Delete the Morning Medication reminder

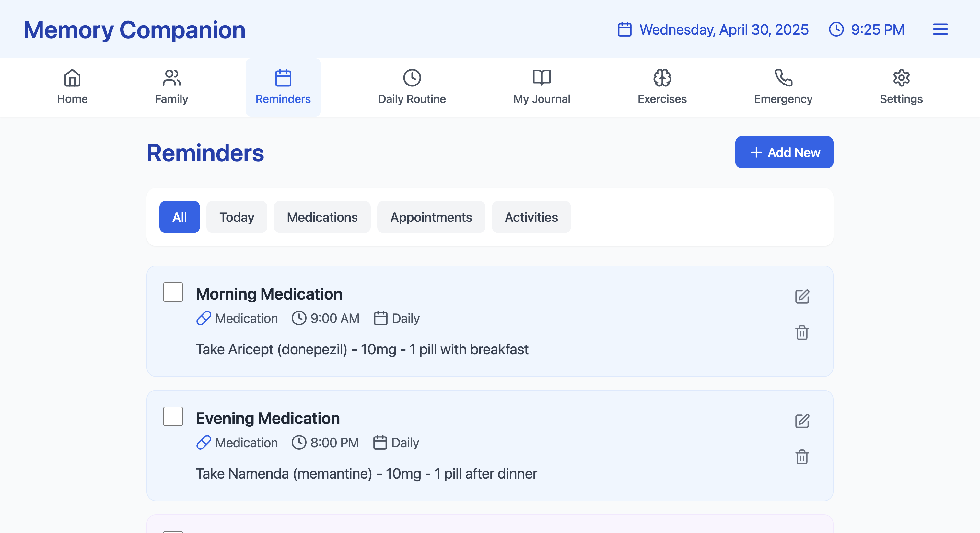[x=801, y=333]
